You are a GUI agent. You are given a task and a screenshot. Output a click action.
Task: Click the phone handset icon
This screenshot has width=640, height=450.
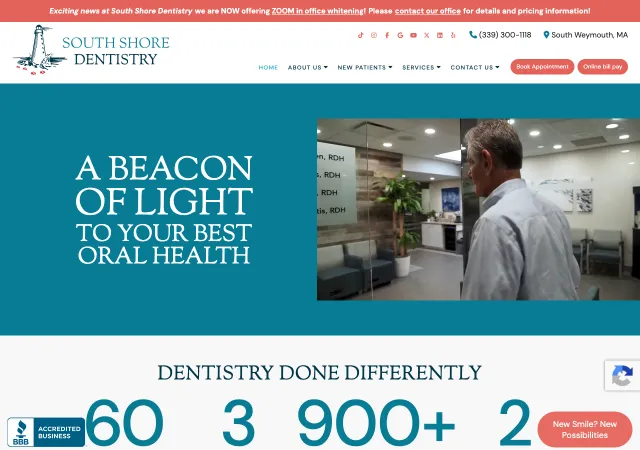[x=473, y=35]
